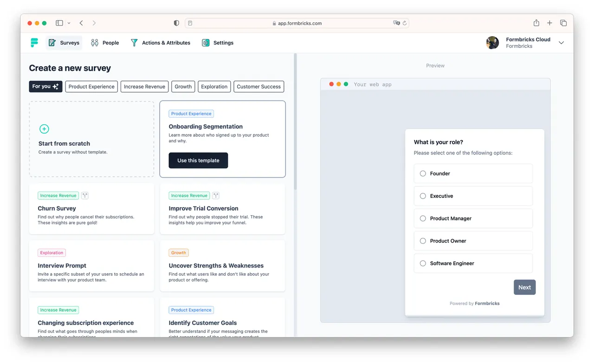
Task: Click Safari share icon
Action: 536,23
